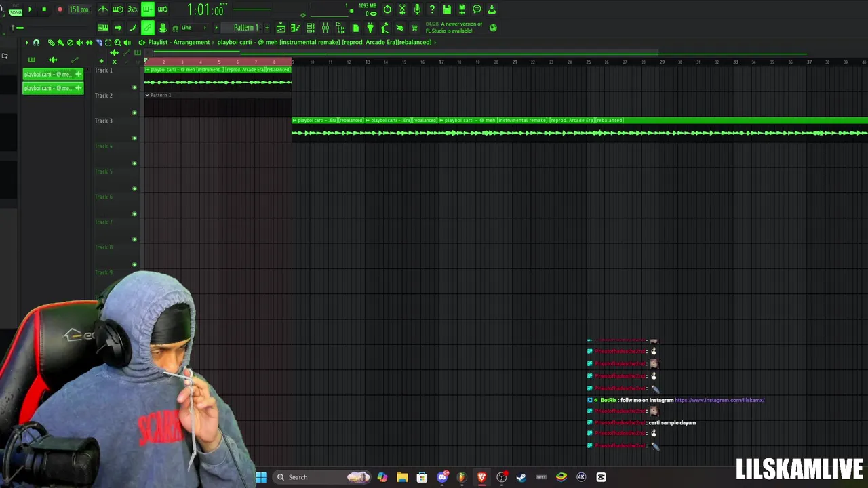Open the mixer view icon
Viewport: 868px width, 488px height.
(325, 28)
